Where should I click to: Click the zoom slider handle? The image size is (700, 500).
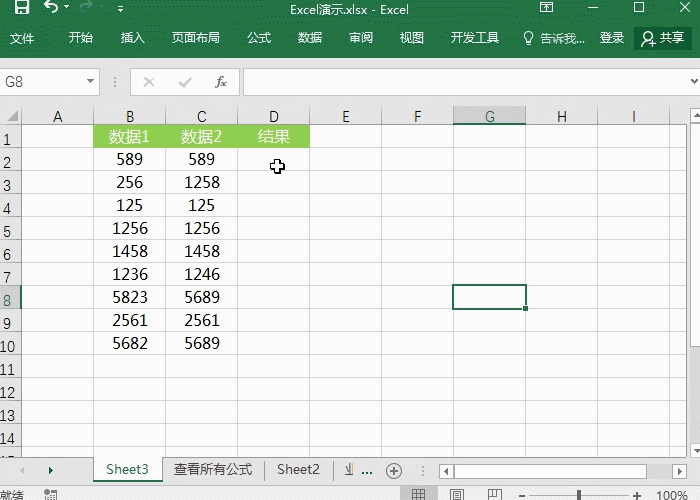[x=579, y=495]
